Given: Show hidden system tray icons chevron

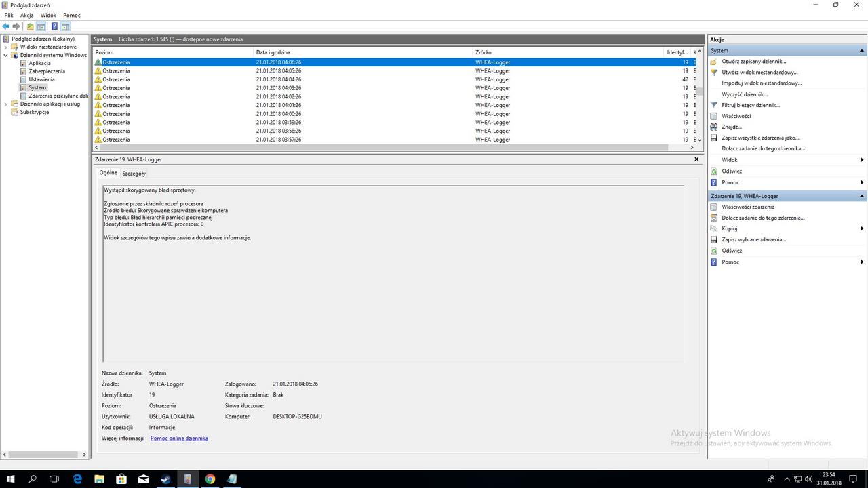Looking at the screenshot, I should click(787, 479).
